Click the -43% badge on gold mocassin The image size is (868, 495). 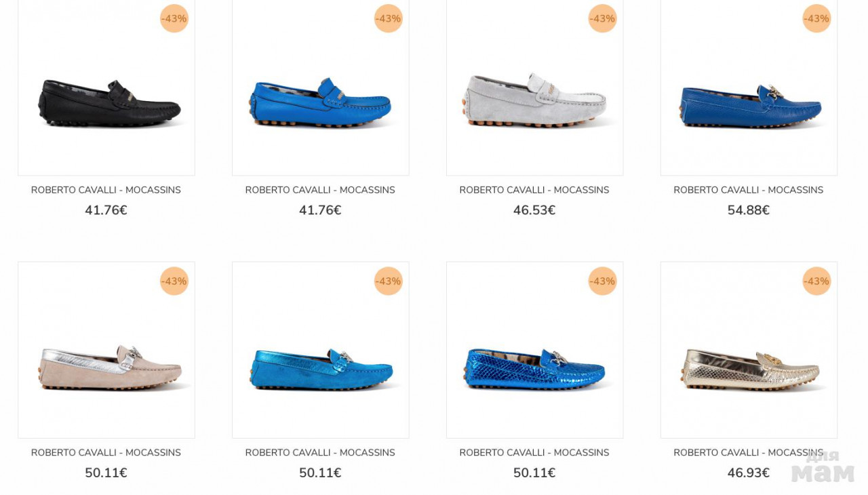816,281
